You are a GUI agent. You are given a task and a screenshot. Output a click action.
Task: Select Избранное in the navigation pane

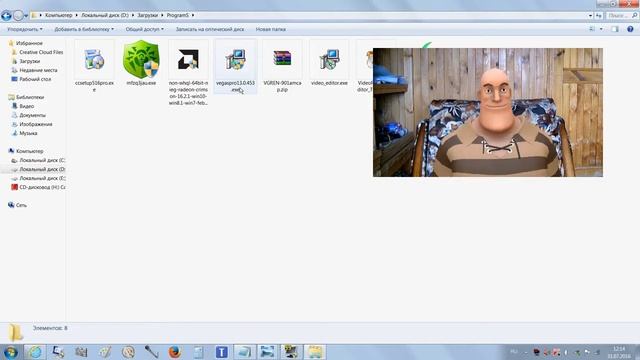click(x=29, y=43)
